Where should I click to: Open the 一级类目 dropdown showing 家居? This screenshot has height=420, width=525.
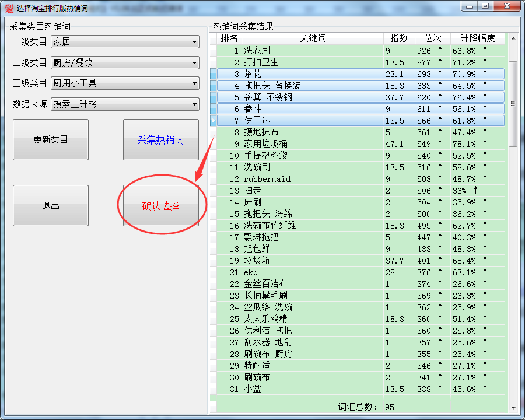[125, 42]
